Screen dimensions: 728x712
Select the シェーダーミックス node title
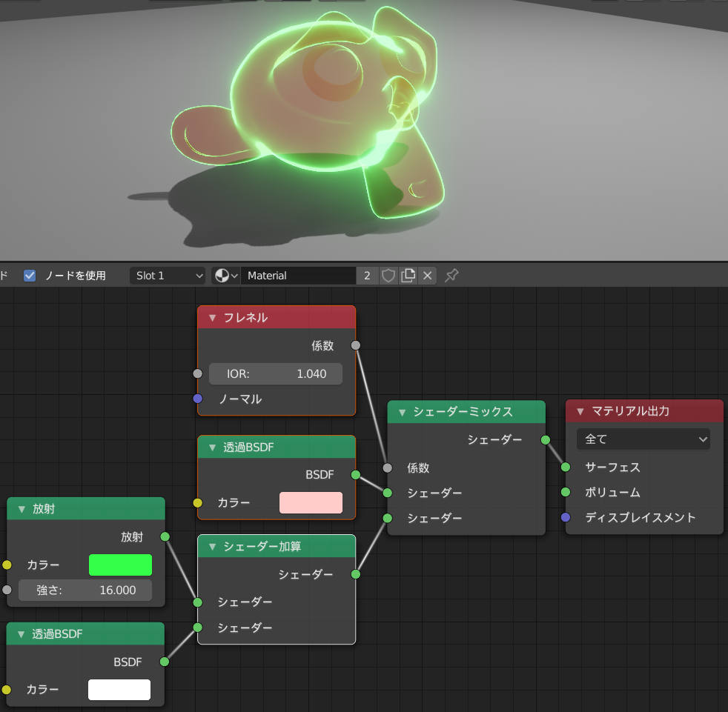pos(463,412)
